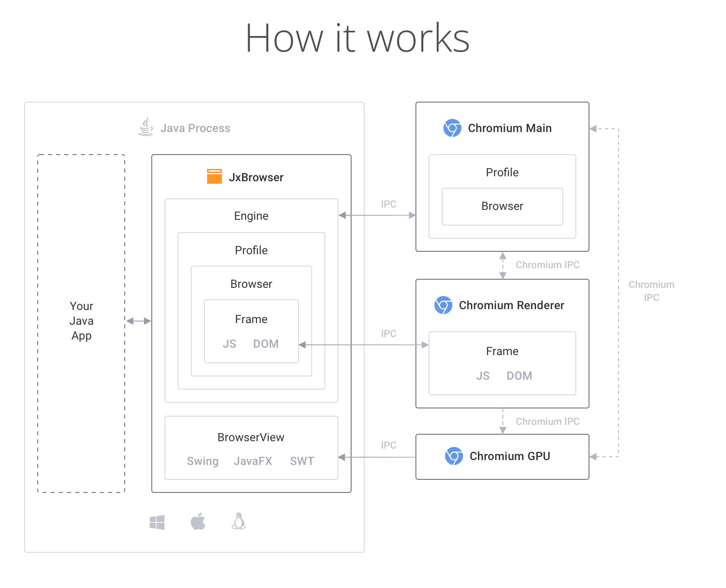This screenshot has width=726, height=588.
Task: Click "Chromium IPC" between Renderer and GPU
Action: (548, 422)
